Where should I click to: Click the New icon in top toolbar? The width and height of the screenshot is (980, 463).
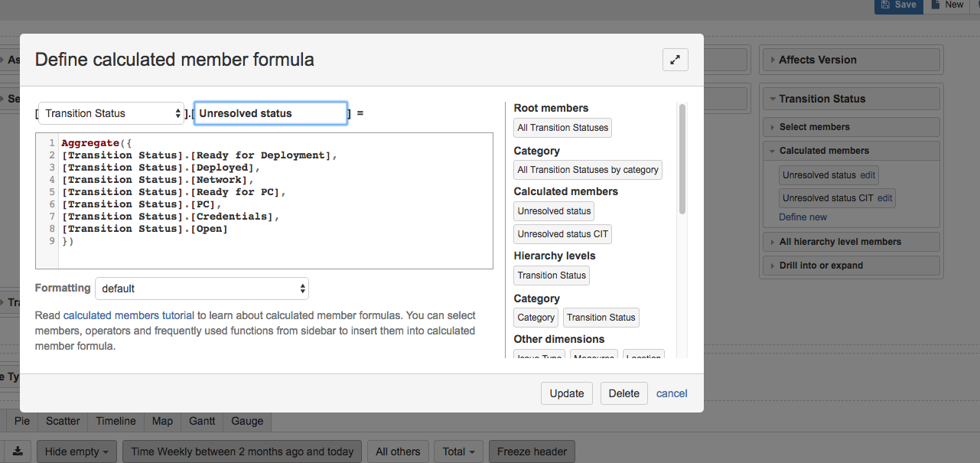pos(947,5)
